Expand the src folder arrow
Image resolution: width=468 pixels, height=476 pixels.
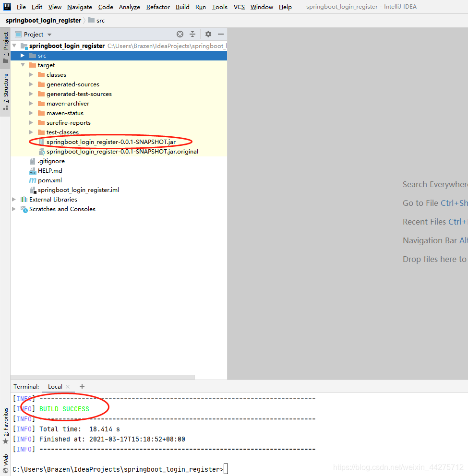coord(23,56)
